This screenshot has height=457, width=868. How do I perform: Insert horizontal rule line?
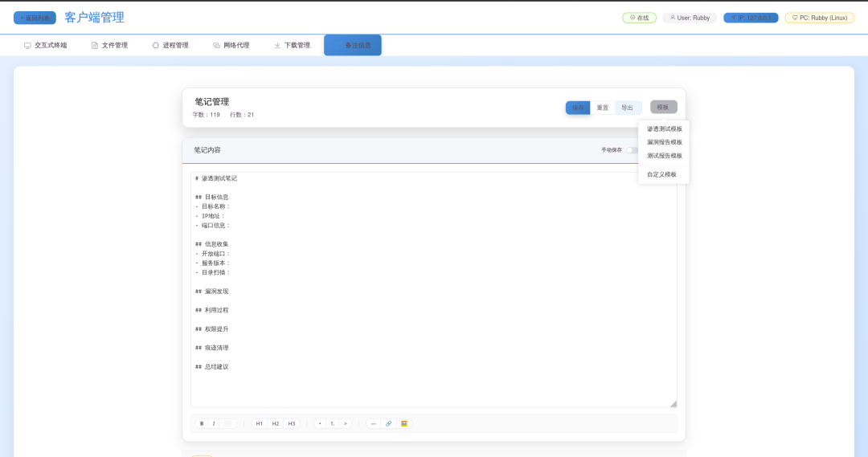(373, 424)
